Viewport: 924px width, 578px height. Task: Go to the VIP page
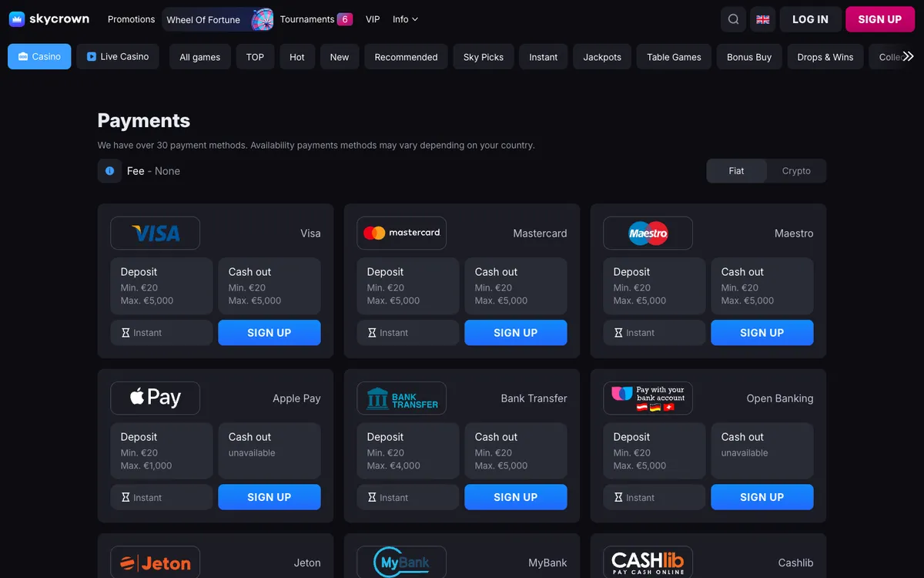(373, 19)
